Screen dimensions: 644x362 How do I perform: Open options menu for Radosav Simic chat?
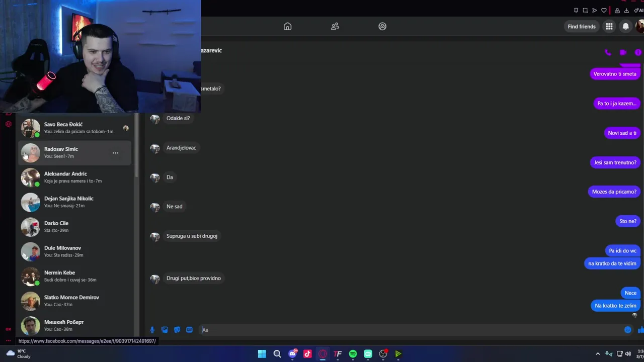[115, 153]
